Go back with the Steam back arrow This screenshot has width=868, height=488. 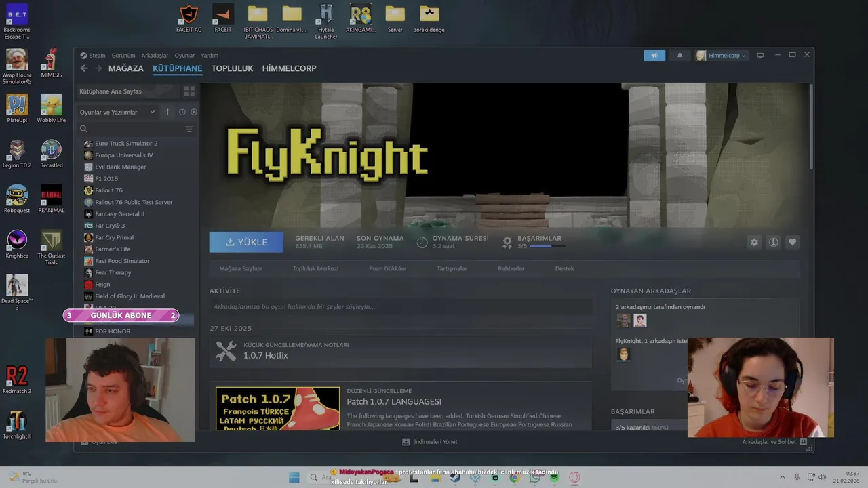pos(84,68)
